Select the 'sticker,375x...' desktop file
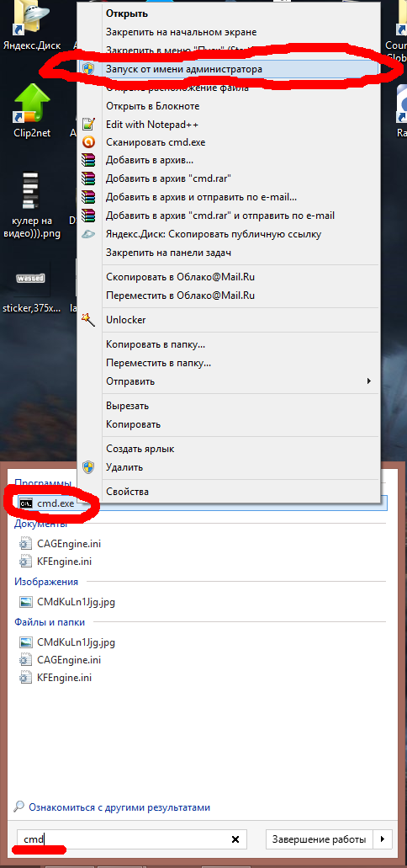The width and height of the screenshot is (407, 868). (31, 288)
